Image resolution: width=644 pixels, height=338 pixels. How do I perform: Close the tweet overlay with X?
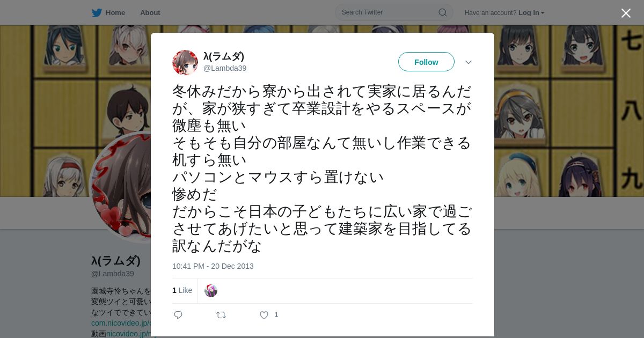click(626, 13)
